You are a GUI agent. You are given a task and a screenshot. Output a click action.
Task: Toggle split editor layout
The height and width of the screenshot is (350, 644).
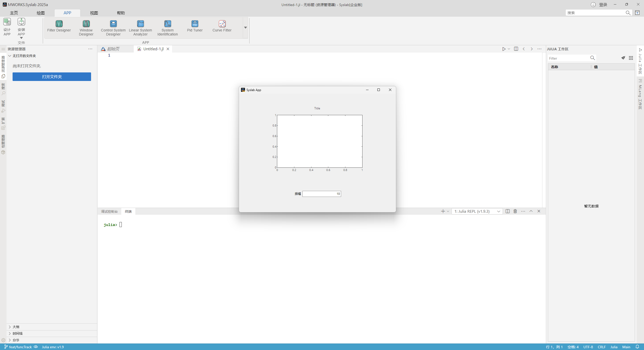(516, 49)
